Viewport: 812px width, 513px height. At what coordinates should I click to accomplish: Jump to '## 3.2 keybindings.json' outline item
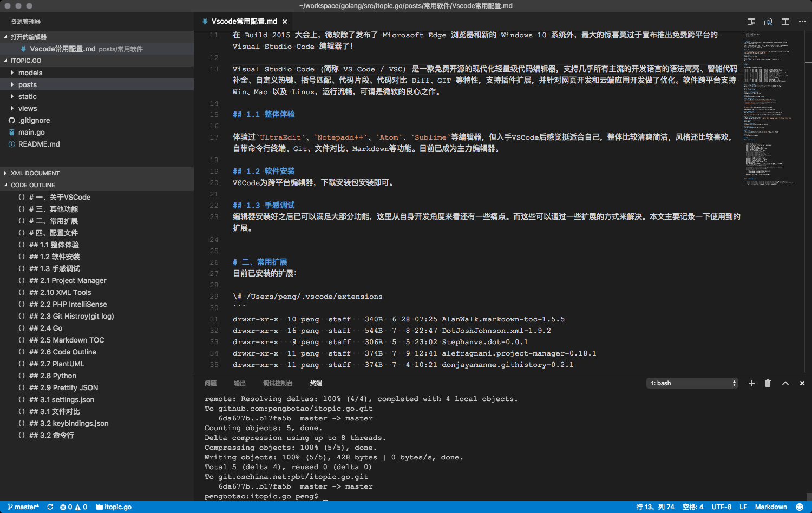click(x=69, y=423)
